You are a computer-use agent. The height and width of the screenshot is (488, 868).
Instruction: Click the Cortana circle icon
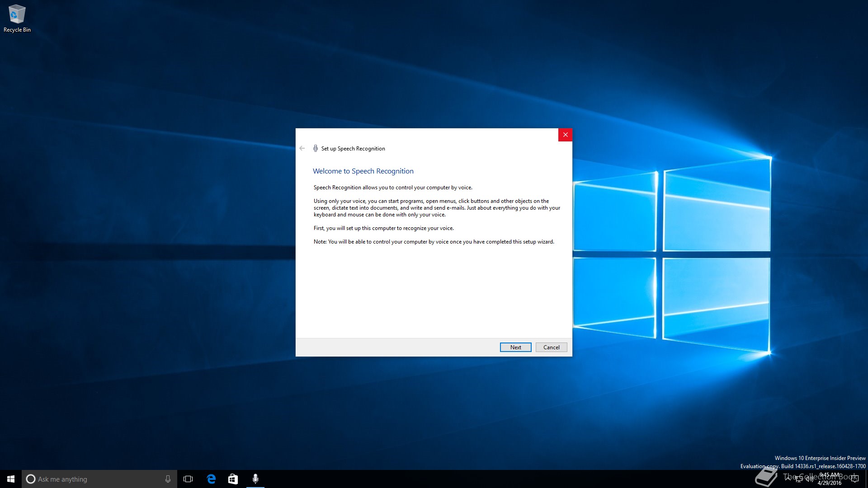point(31,479)
